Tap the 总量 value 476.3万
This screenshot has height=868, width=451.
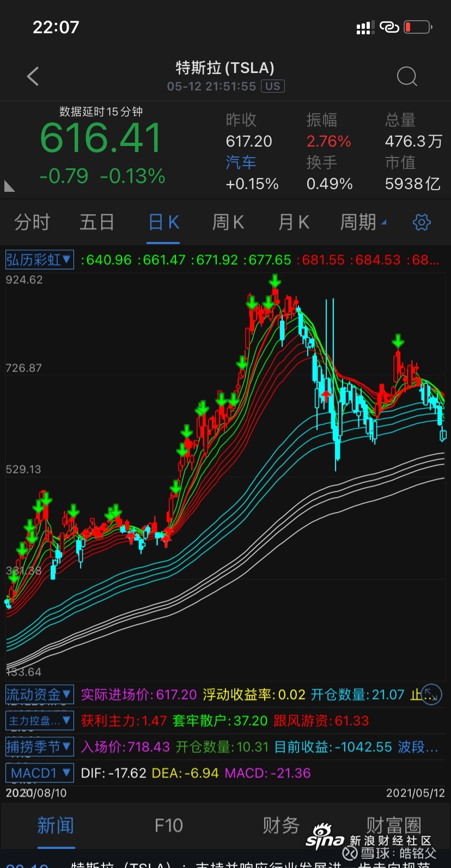(x=413, y=141)
